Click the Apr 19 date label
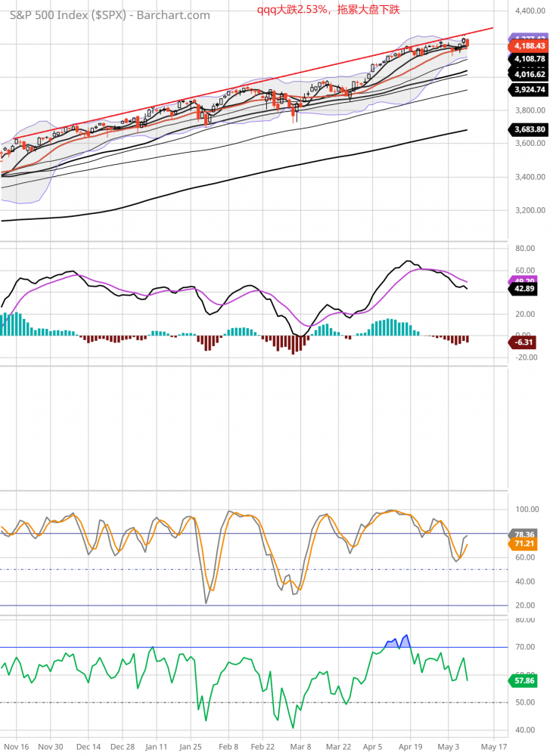553x756 pixels. click(410, 745)
